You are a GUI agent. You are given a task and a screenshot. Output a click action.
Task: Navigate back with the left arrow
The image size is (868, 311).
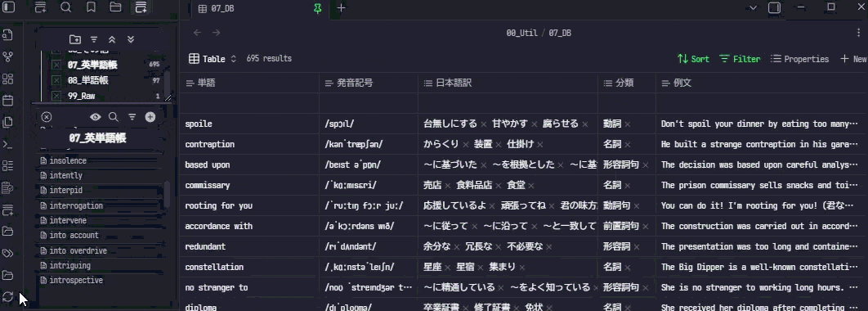[198, 33]
